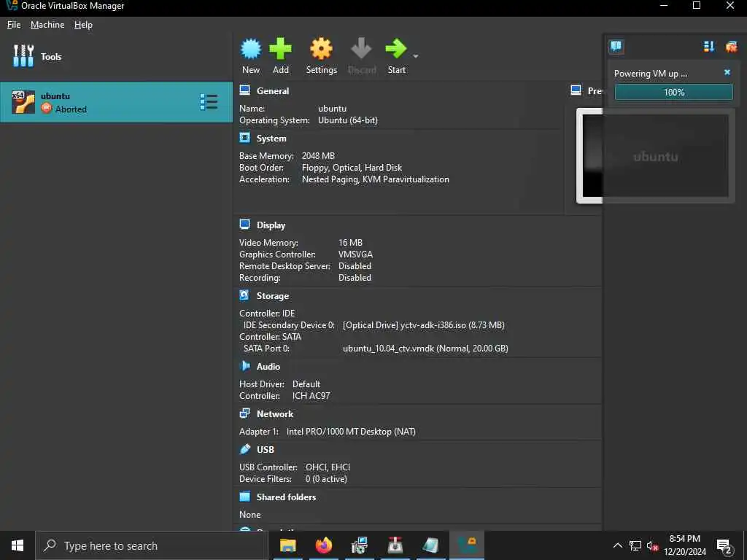747x560 pixels.
Task: Open File Explorer from the taskbar
Action: [287, 545]
